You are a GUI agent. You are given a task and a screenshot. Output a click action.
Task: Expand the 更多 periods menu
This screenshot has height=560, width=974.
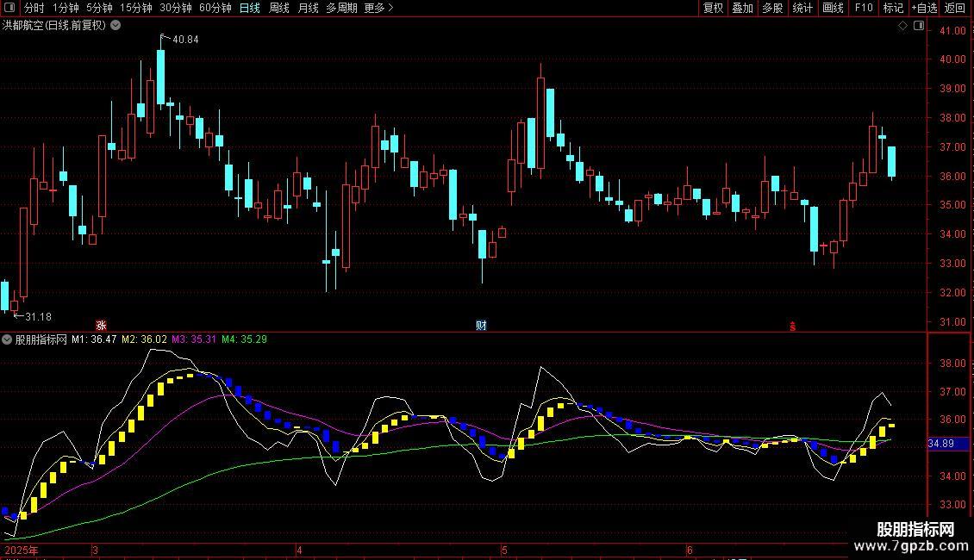pos(378,8)
